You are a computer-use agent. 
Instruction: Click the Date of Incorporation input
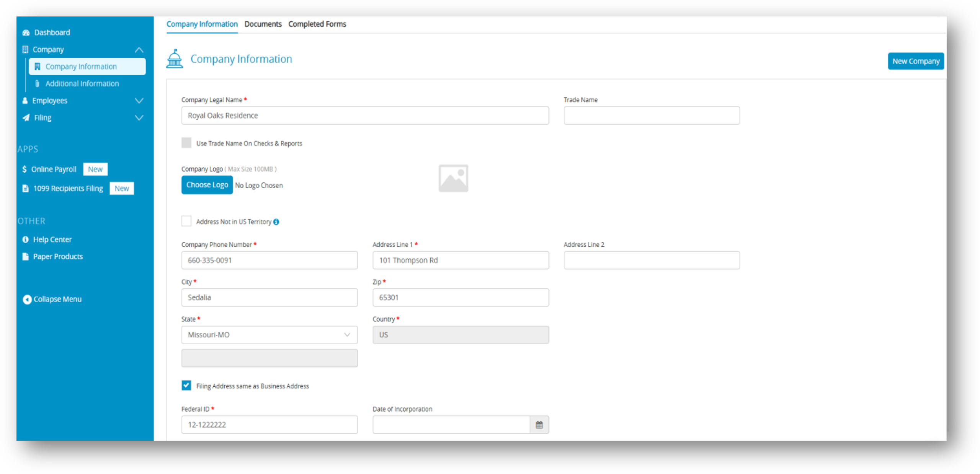point(451,425)
